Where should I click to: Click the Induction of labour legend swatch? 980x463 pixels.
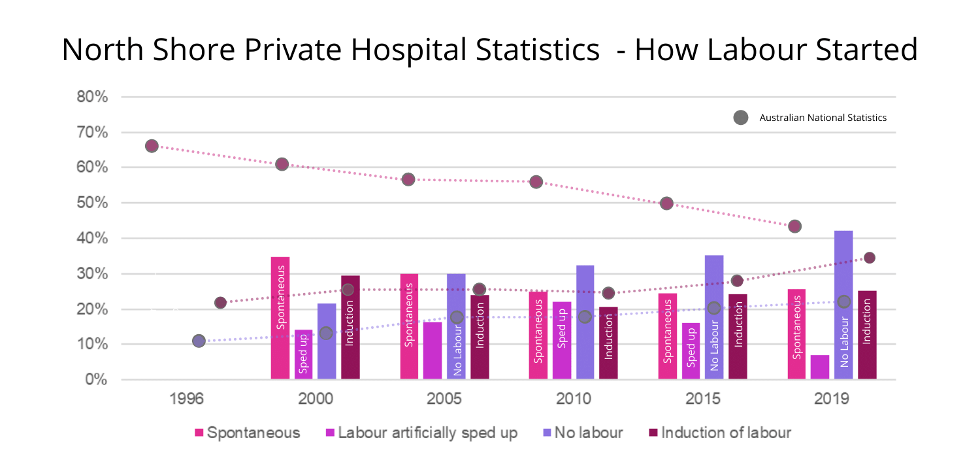point(653,433)
